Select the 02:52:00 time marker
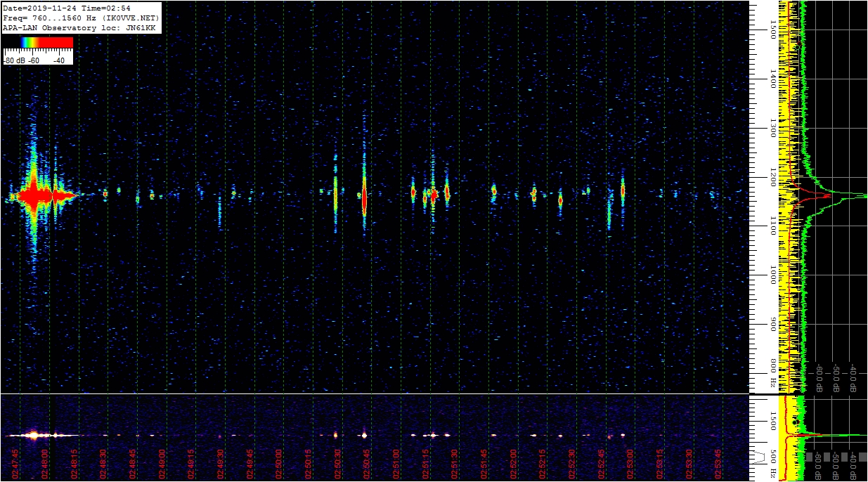 [514, 463]
